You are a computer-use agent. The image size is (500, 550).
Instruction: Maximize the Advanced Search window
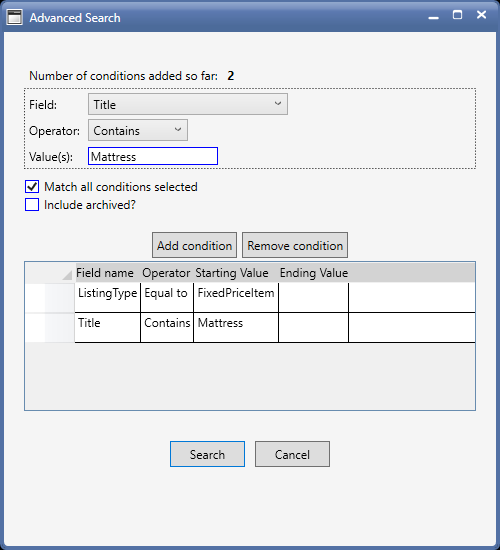[457, 15]
